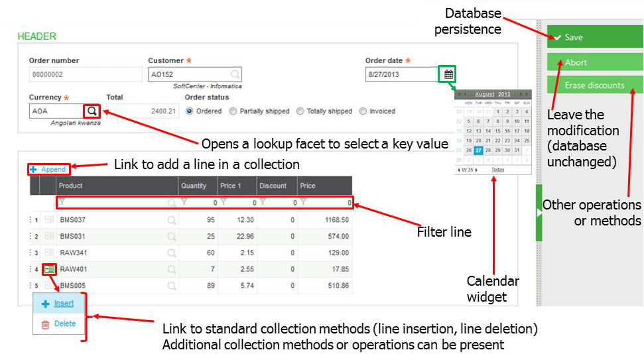Click row detail icon for BMS031
The width and height of the screenshot is (644, 354).
coord(49,236)
